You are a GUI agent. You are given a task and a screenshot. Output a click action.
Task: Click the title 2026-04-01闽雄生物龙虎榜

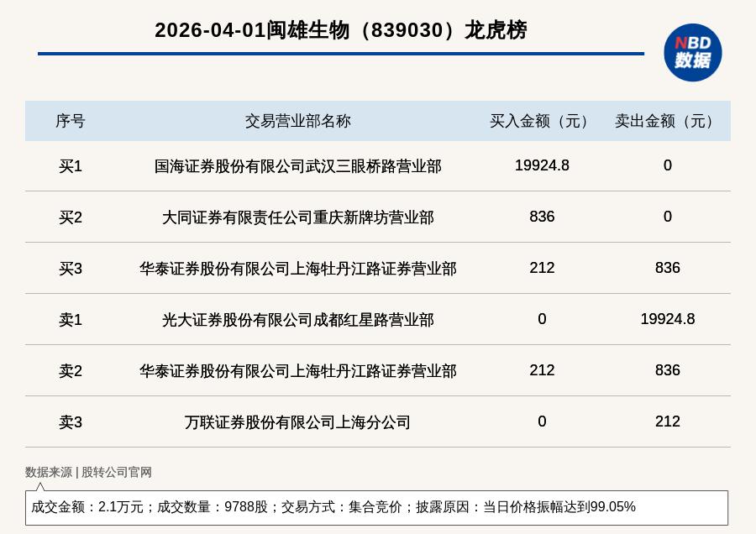[x=340, y=30]
